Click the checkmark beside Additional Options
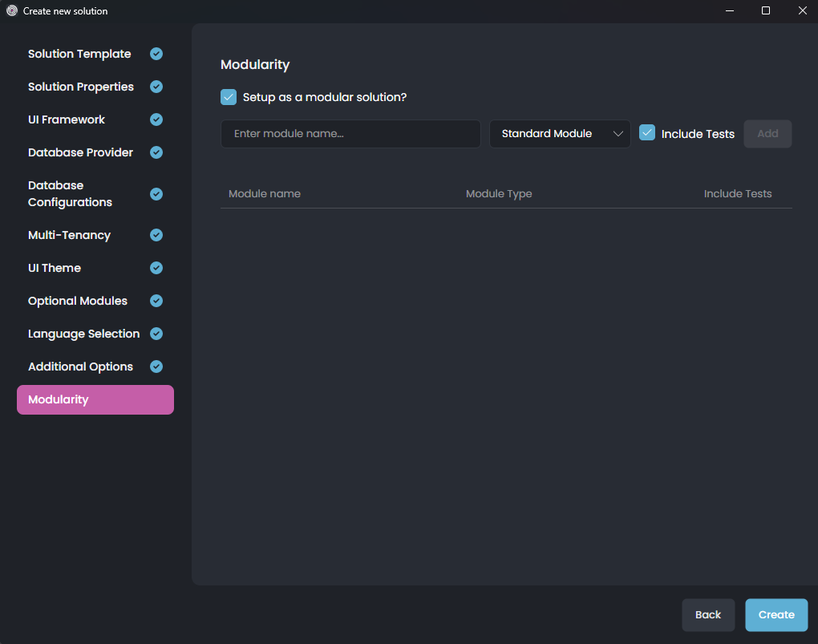Screen dimensions: 818x644 click(x=156, y=366)
